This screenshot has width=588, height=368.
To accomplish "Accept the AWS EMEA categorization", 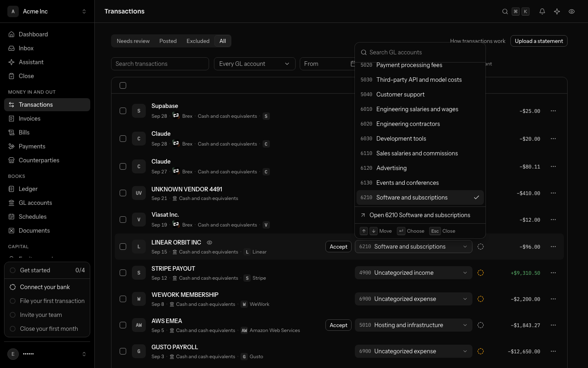I will 339,325.
